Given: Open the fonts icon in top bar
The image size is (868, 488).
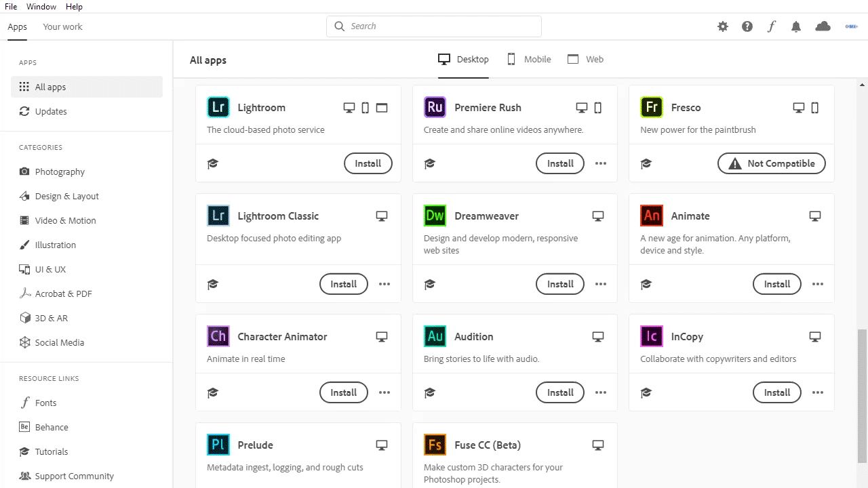Looking at the screenshot, I should pos(772,26).
